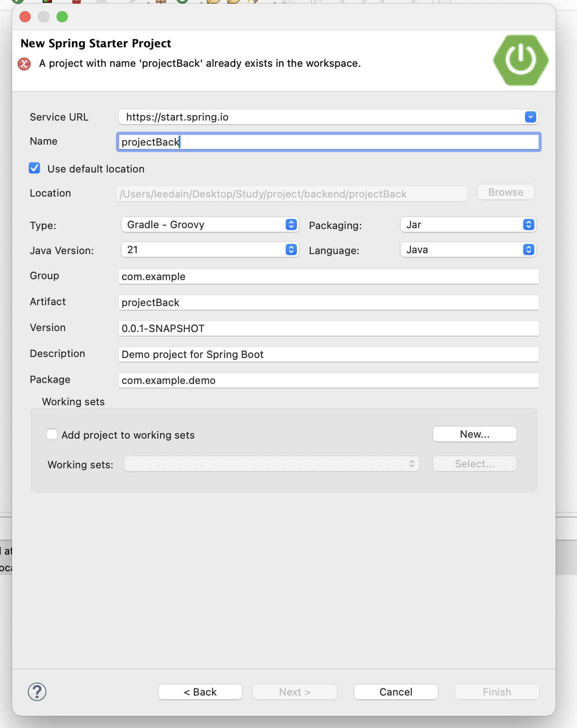The height and width of the screenshot is (728, 577).
Task: Expand the Language Java dropdown
Action: coord(468,249)
